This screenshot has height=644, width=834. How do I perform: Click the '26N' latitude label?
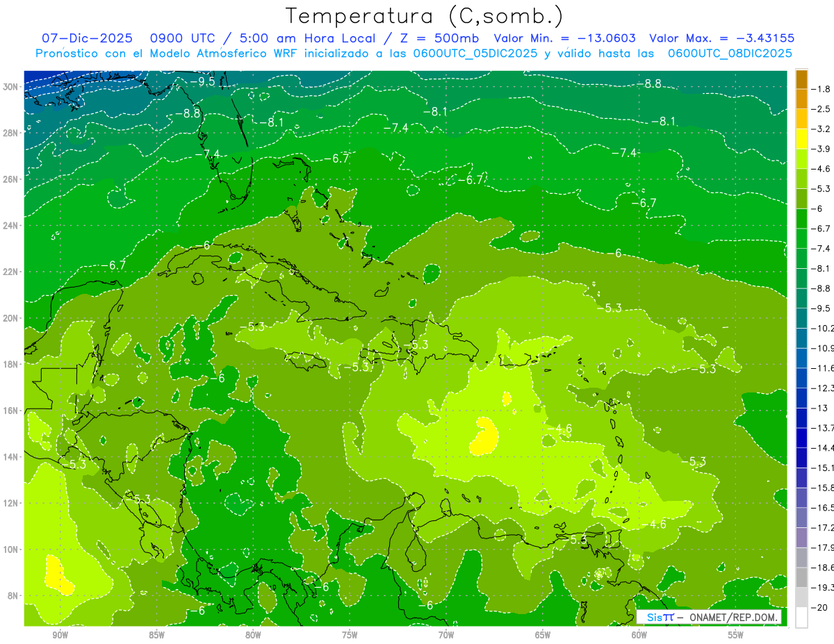click(10, 179)
